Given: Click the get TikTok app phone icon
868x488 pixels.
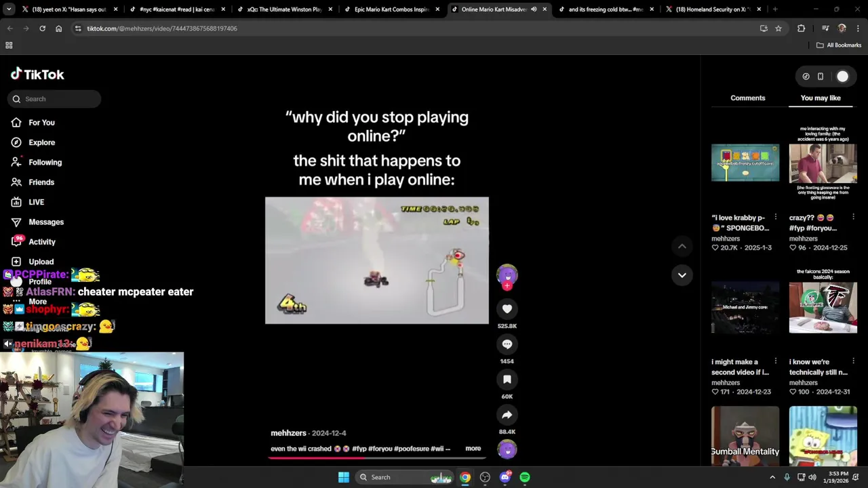Looking at the screenshot, I should [820, 77].
